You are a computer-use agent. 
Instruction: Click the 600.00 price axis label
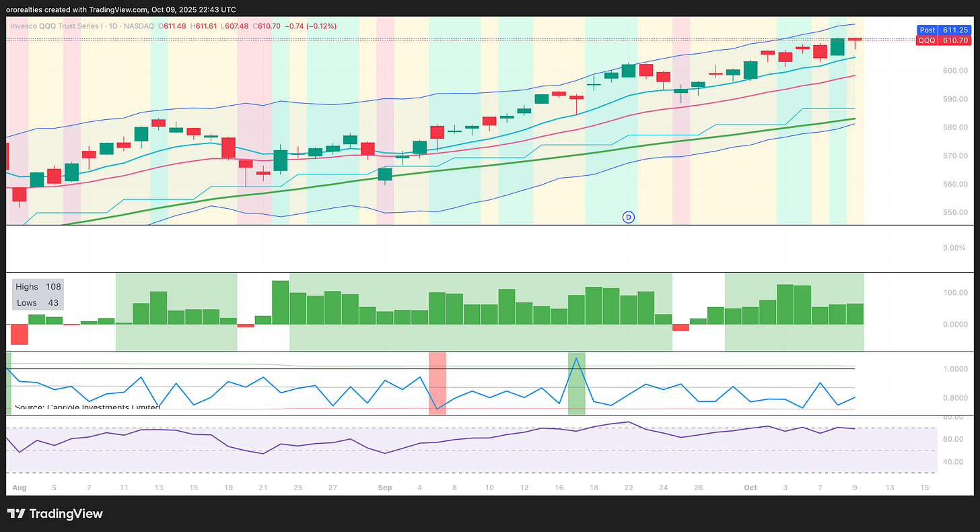pos(954,71)
